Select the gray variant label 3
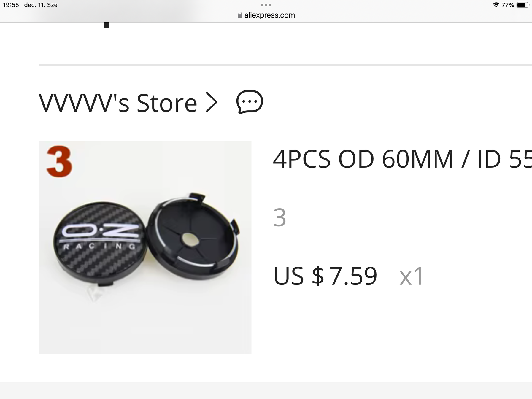 point(280,218)
